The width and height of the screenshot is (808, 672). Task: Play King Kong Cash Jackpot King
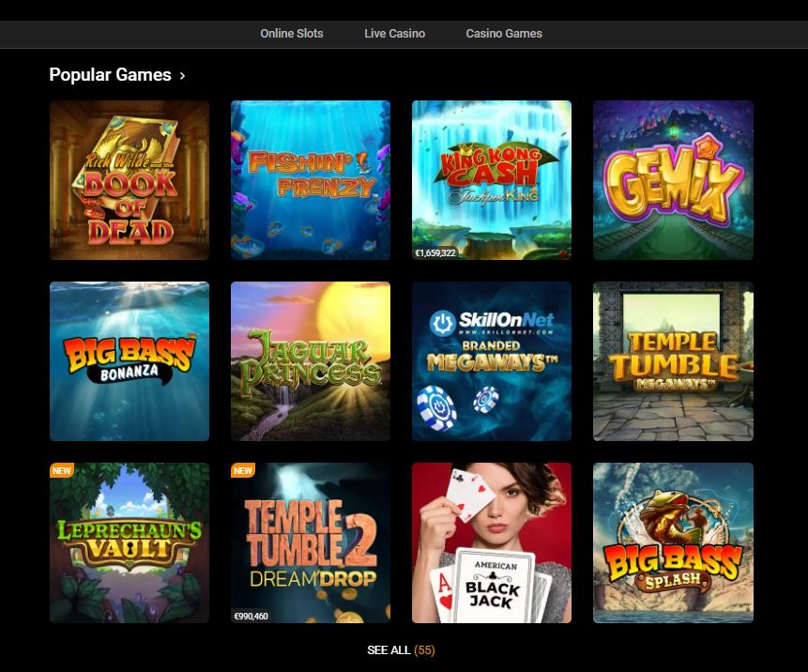click(492, 180)
